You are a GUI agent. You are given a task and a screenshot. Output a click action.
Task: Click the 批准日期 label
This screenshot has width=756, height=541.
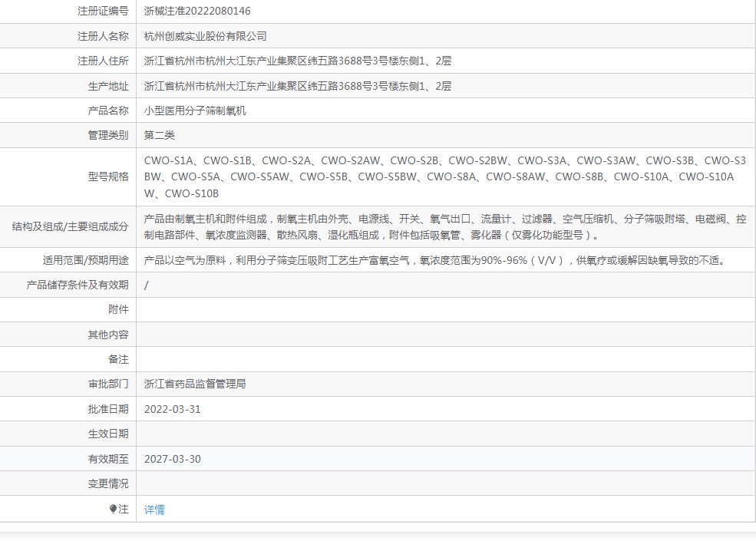tap(108, 409)
